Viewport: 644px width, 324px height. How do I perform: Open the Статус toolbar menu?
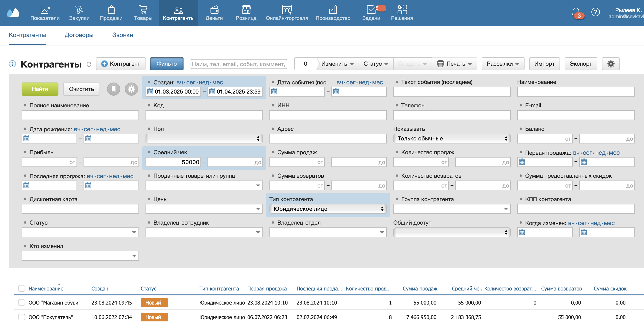point(376,64)
